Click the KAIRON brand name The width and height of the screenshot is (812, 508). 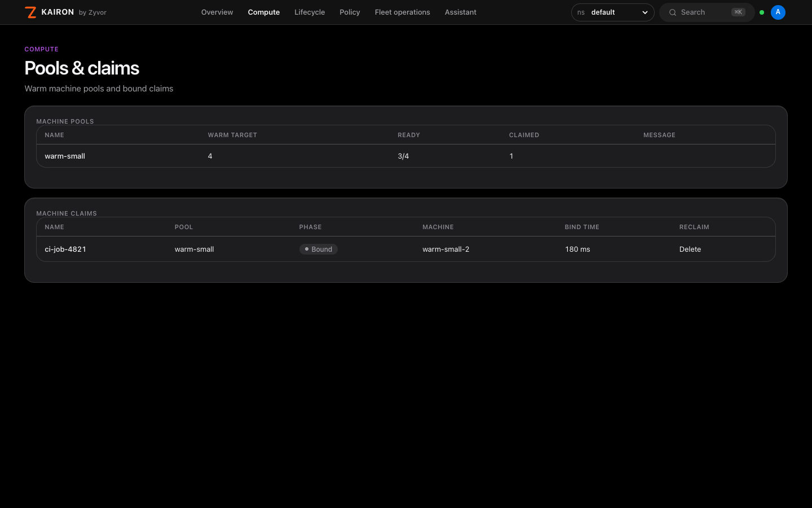click(58, 12)
